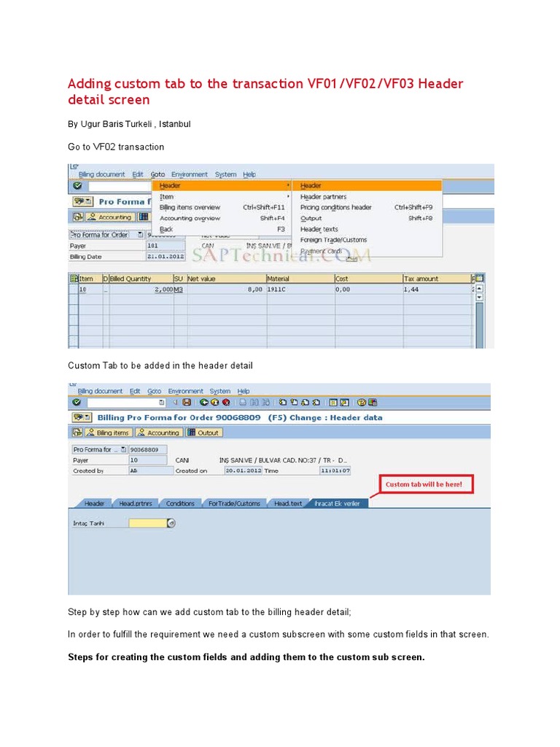Click Generate Shortcut icon in lower toolbar
This screenshot has height=747, width=560.
345,403
